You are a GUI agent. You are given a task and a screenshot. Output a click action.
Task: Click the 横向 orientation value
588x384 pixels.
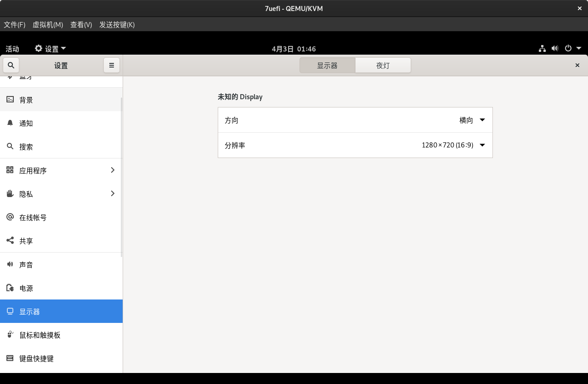(466, 120)
